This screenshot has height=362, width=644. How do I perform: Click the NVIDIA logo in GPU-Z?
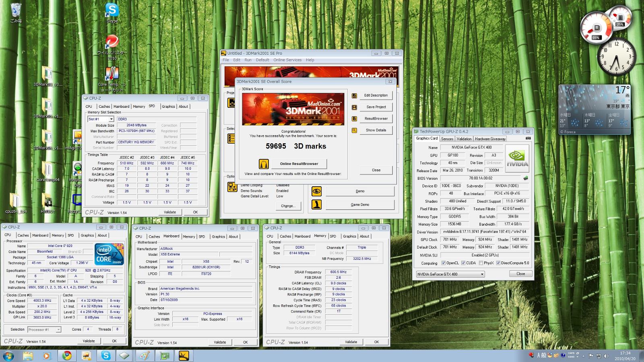[x=517, y=158]
